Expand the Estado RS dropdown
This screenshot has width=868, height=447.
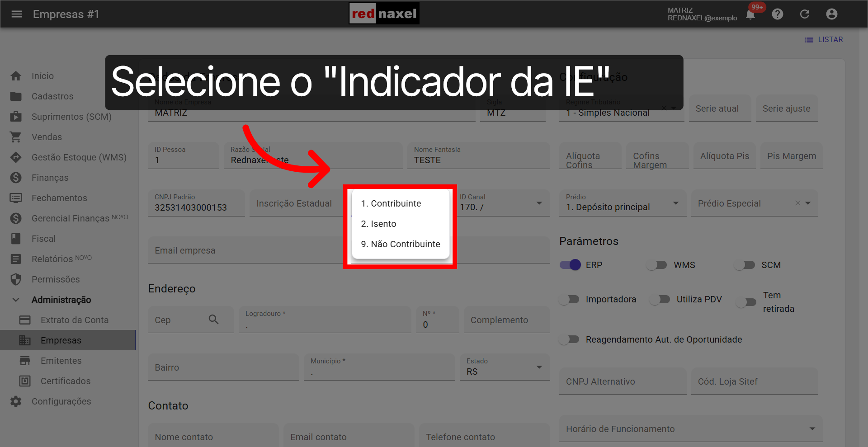538,367
